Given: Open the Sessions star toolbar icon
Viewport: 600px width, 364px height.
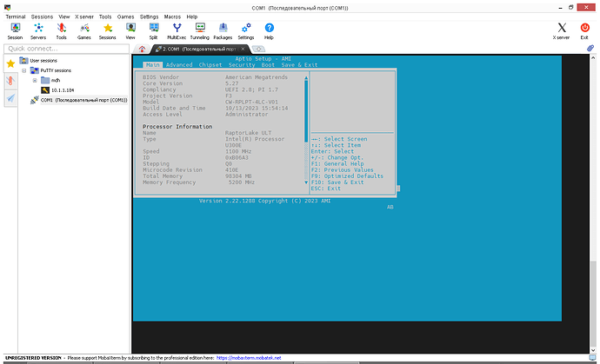Looking at the screenshot, I should (x=108, y=31).
